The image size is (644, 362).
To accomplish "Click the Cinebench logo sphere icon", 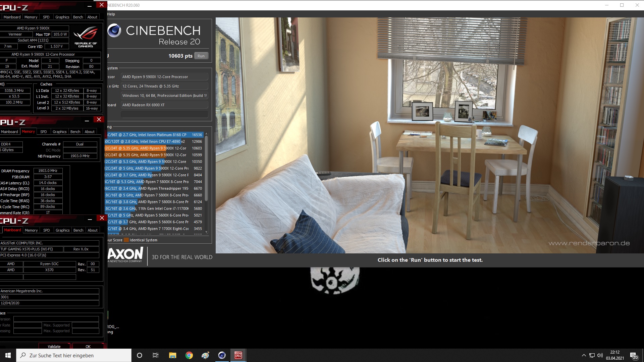I will pos(114,31).
